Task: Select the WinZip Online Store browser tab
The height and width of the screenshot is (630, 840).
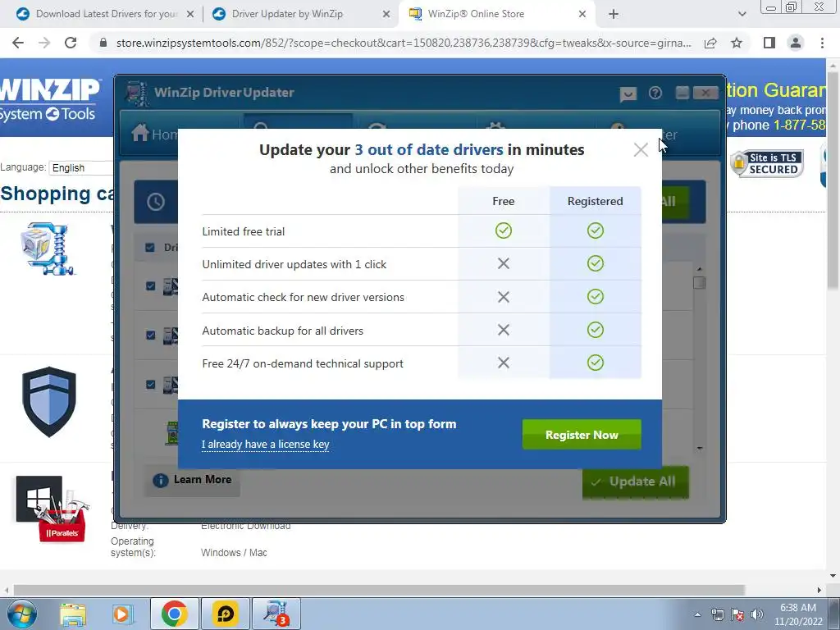Action: click(495, 14)
